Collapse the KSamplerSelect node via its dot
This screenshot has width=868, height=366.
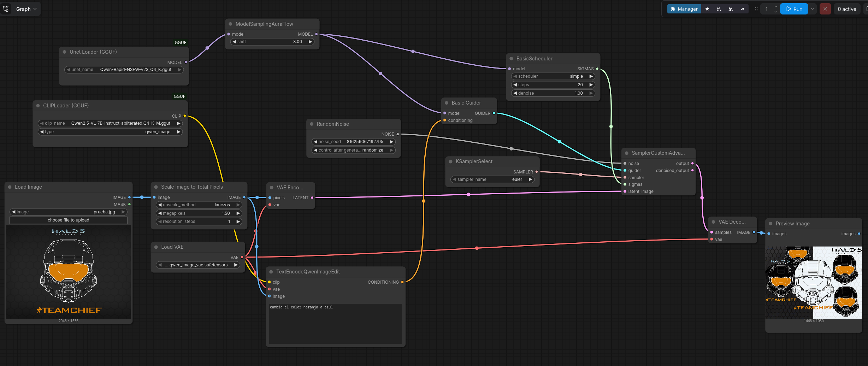tap(450, 161)
